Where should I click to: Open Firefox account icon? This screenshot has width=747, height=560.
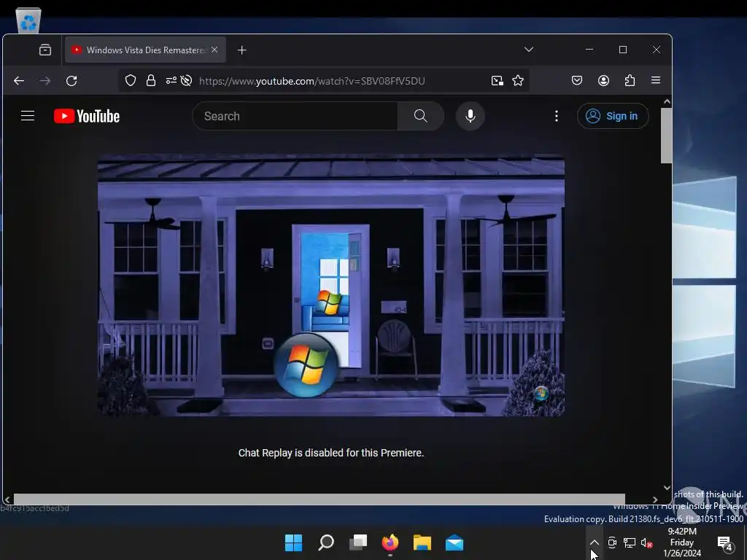click(x=603, y=80)
